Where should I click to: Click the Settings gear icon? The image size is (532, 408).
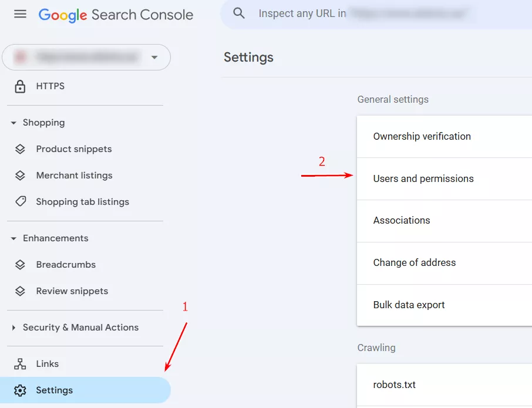pos(21,390)
